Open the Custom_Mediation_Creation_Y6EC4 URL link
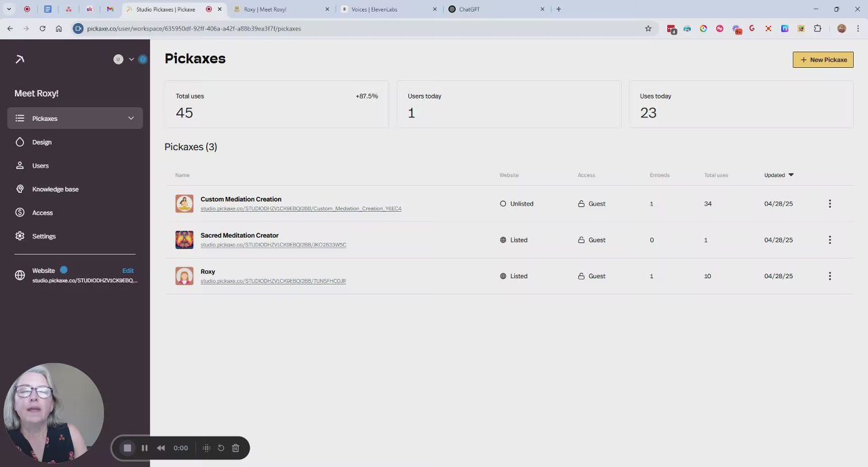868x467 pixels. click(x=300, y=208)
